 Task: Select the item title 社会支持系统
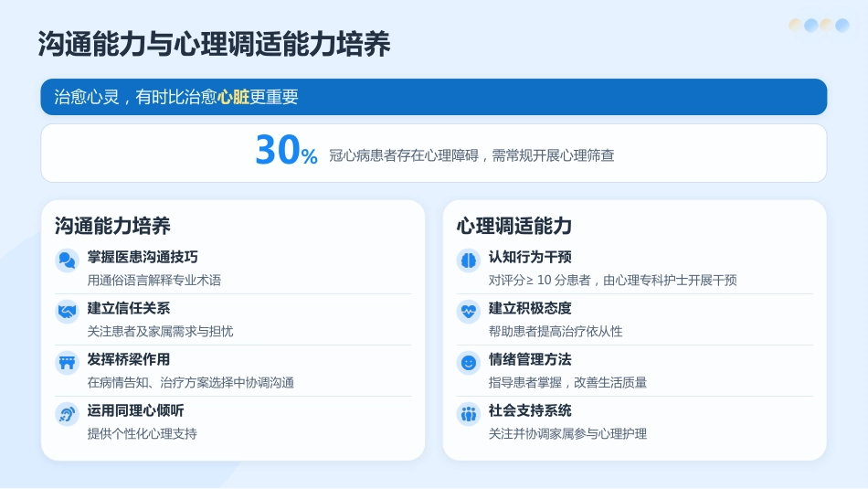tap(530, 410)
